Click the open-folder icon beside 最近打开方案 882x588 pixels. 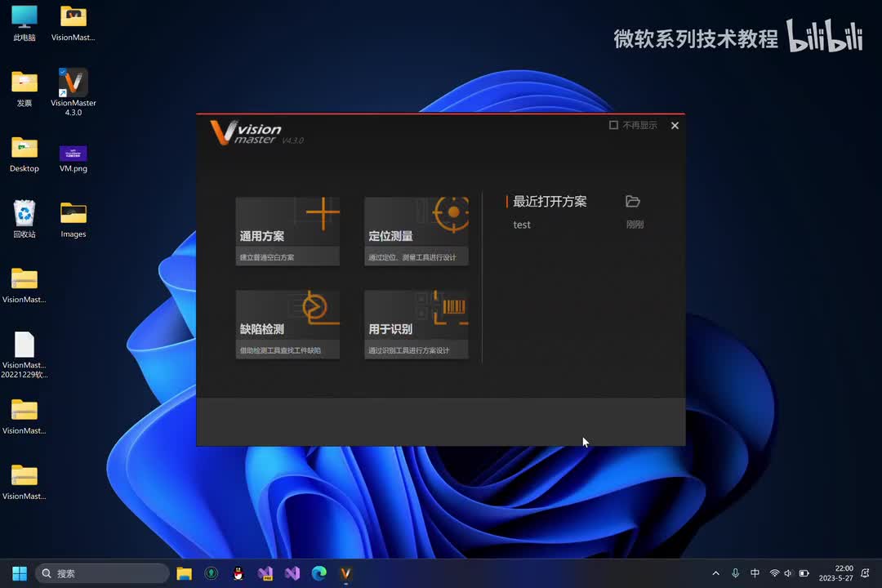tap(633, 202)
